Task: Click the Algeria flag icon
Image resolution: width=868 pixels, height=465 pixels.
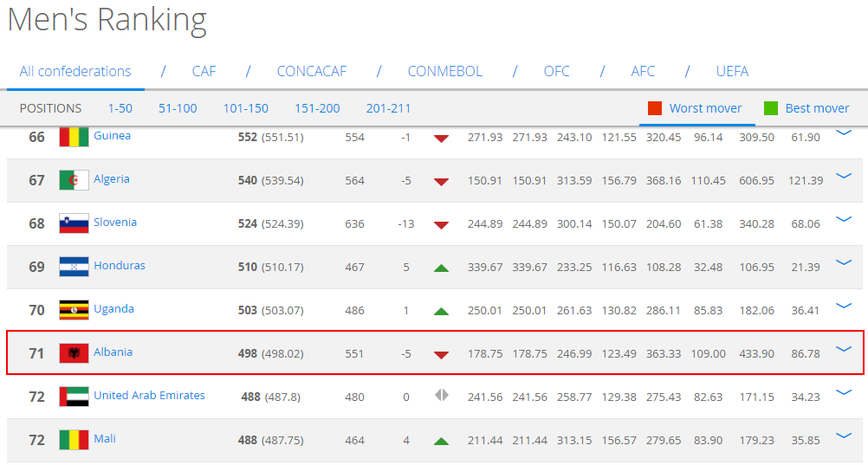Action: click(74, 180)
